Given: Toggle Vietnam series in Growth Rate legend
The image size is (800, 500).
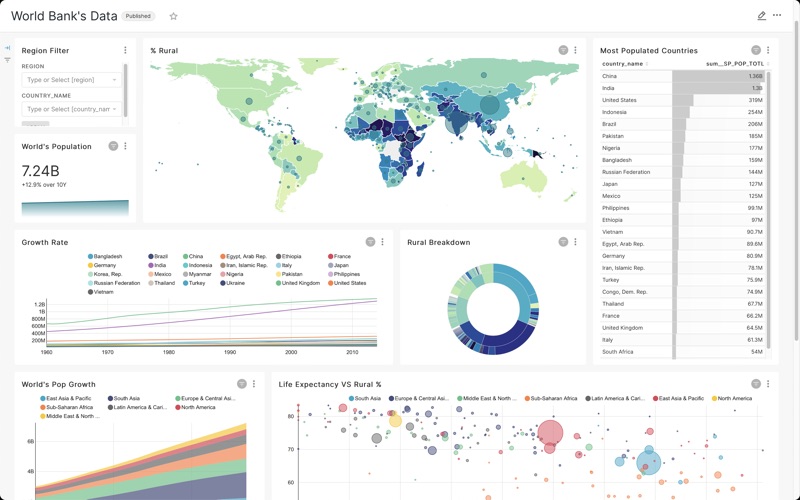Looking at the screenshot, I should coord(101,292).
